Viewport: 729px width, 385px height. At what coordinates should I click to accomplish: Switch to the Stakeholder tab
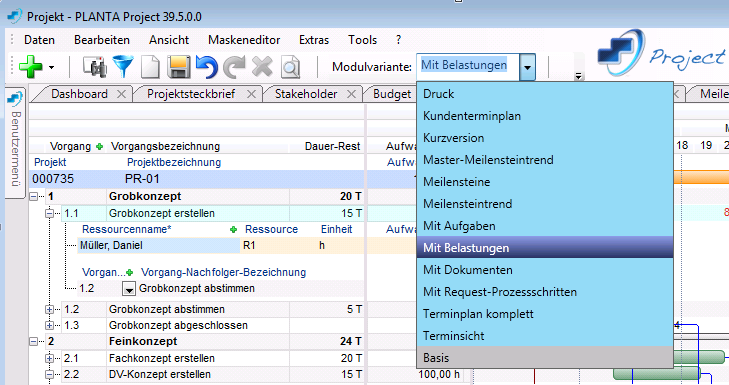coord(306,94)
